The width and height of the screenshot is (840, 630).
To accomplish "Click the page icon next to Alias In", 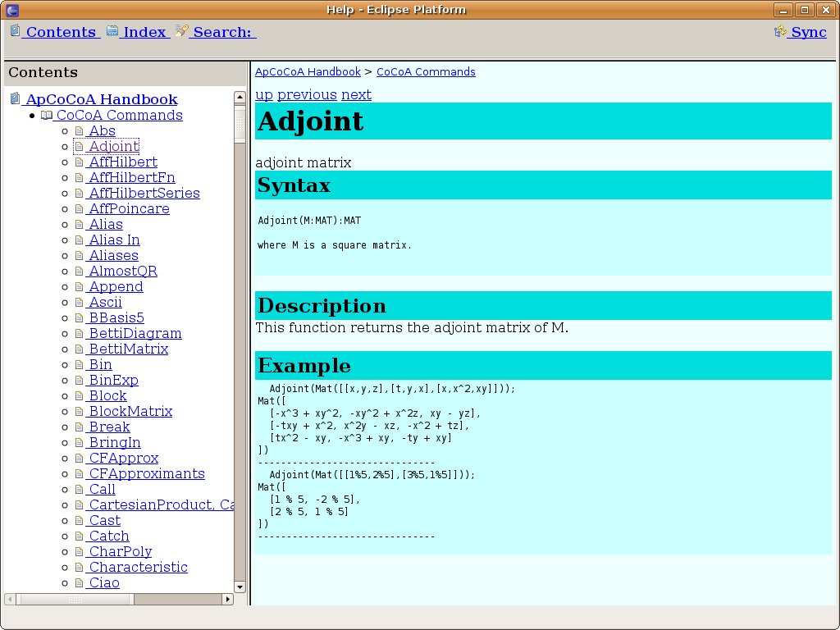I will point(80,240).
